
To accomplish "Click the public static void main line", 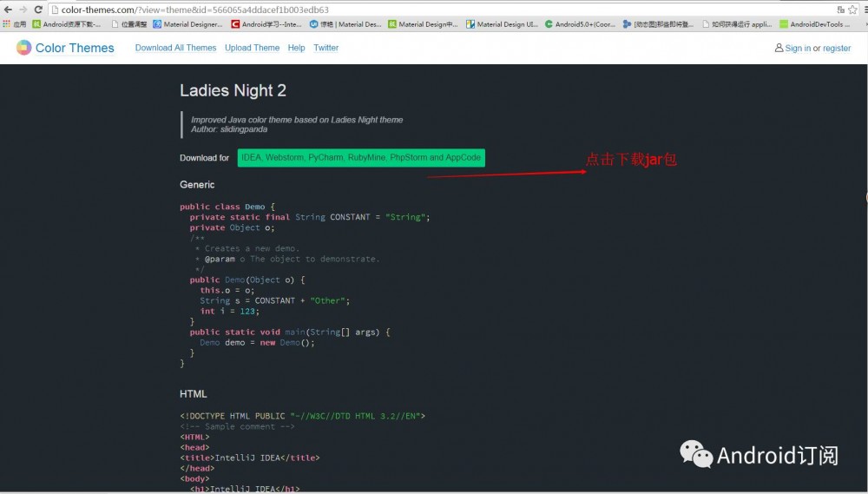I will pos(290,333).
